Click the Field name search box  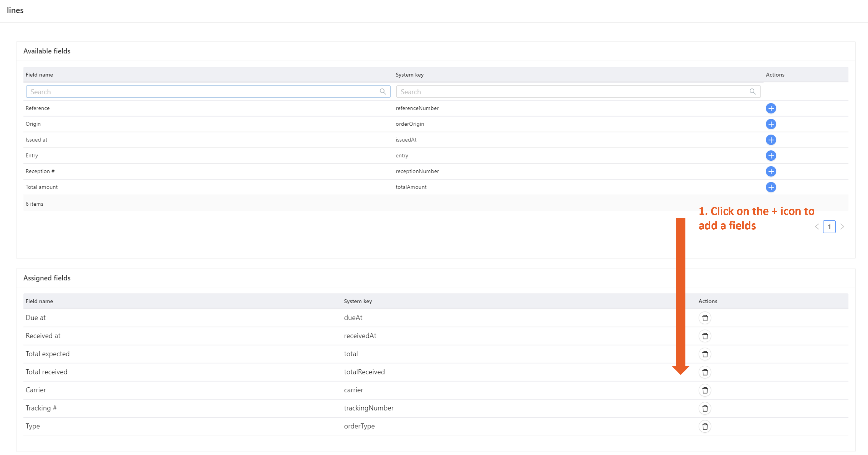(202, 92)
